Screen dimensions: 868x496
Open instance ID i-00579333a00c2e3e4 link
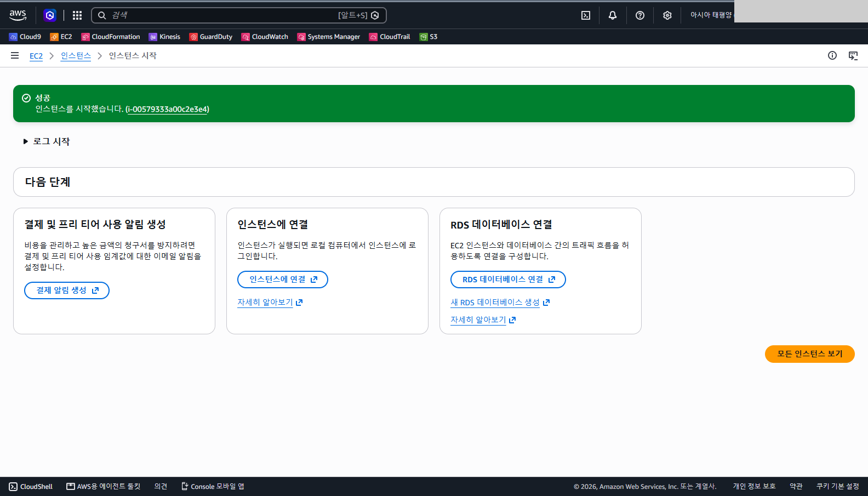[x=167, y=109]
